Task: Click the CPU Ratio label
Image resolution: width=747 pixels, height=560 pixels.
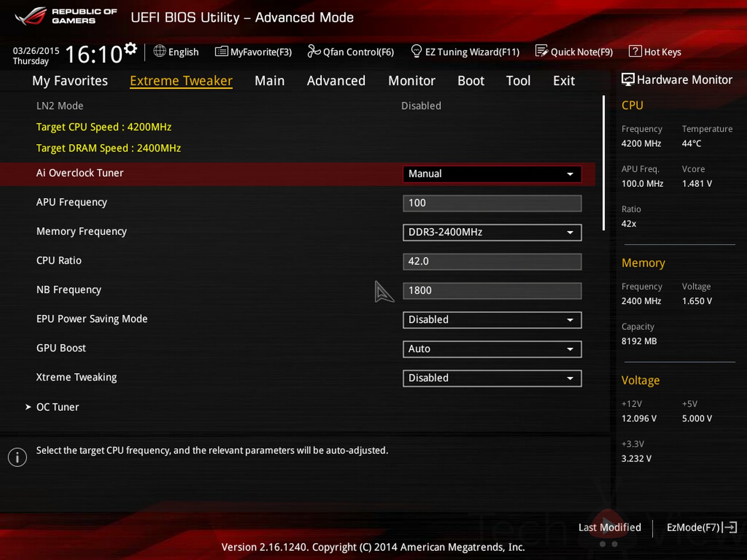Action: click(59, 261)
